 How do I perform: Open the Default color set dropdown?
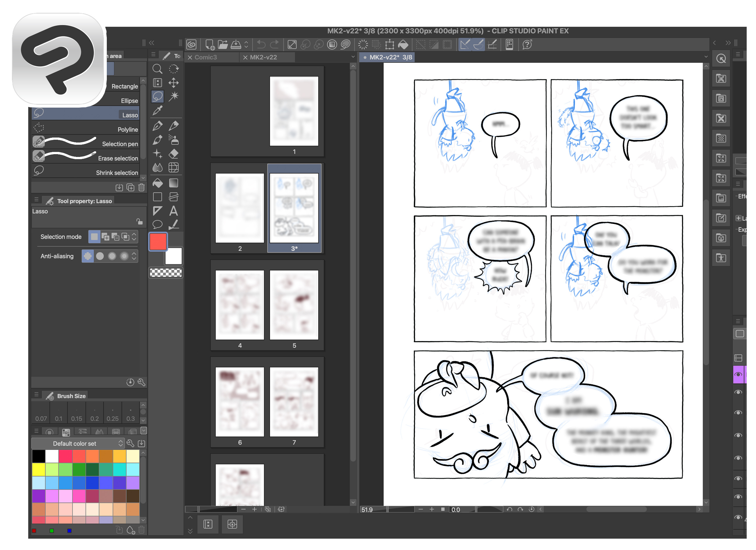pyautogui.click(x=78, y=443)
